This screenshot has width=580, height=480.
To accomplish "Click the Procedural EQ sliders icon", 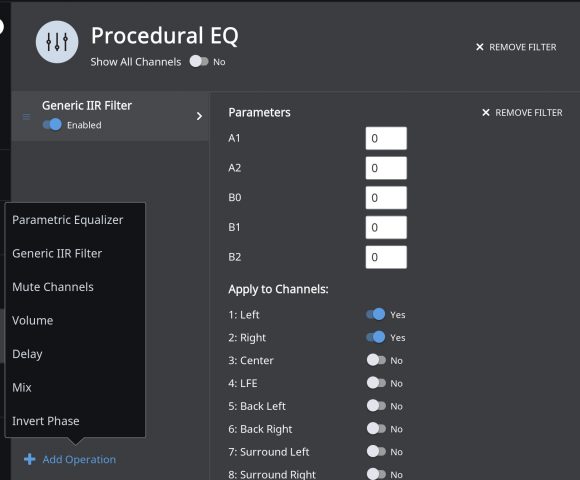I will (x=57, y=42).
